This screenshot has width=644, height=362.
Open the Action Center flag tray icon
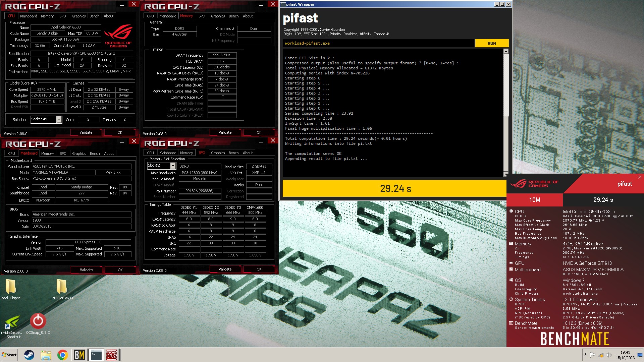coord(593,355)
